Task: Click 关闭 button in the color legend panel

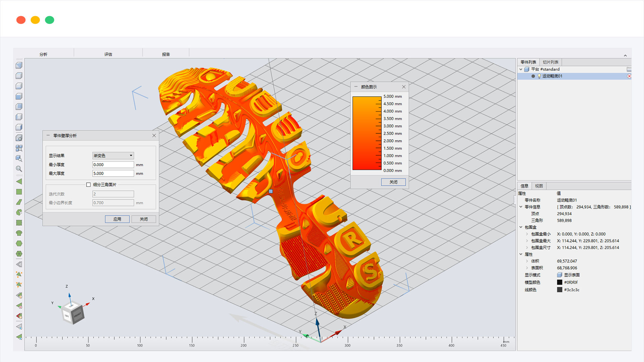Action: pyautogui.click(x=393, y=182)
